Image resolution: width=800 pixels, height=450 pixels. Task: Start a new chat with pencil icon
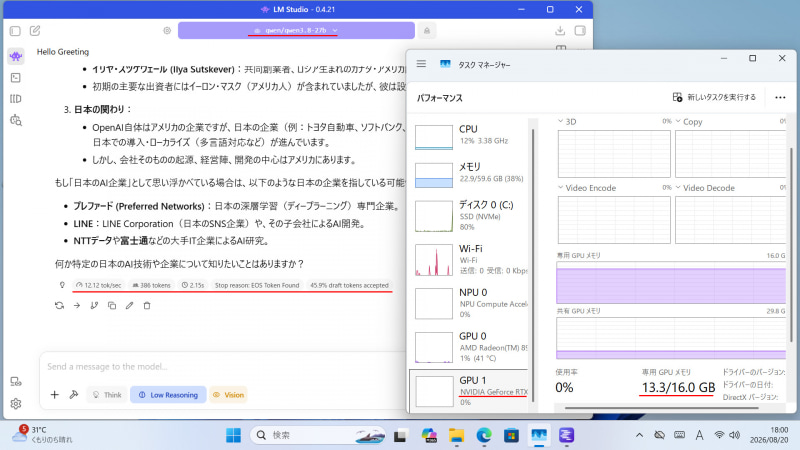tap(35, 31)
